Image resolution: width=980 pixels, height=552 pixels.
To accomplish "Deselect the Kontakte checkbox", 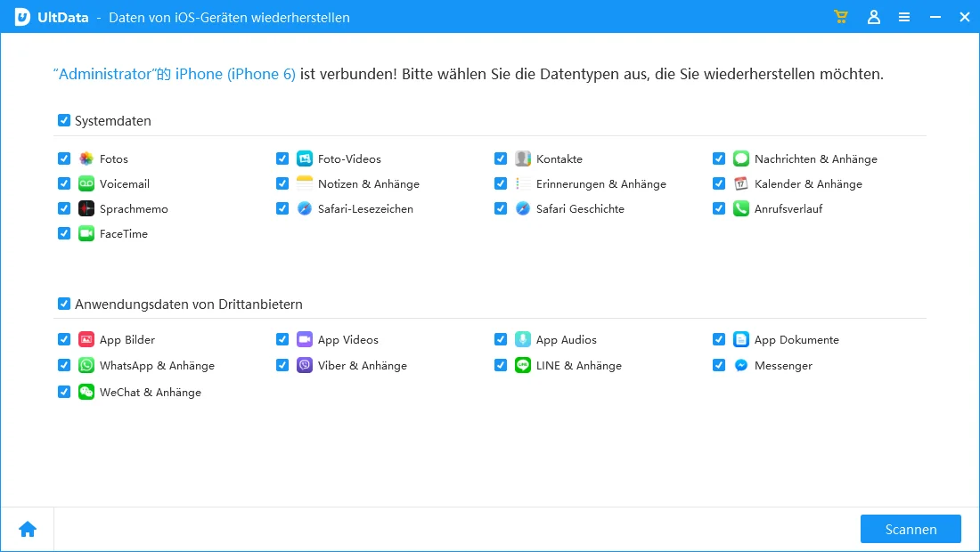I will [x=501, y=158].
